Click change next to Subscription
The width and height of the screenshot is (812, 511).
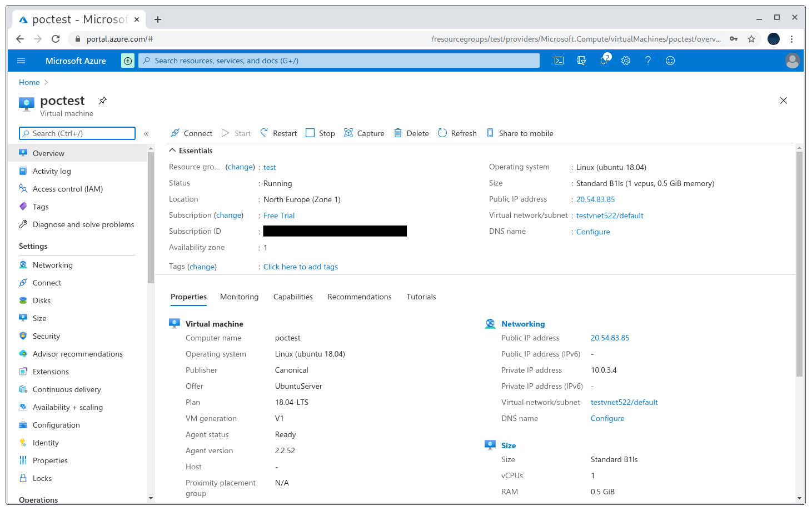pos(229,215)
